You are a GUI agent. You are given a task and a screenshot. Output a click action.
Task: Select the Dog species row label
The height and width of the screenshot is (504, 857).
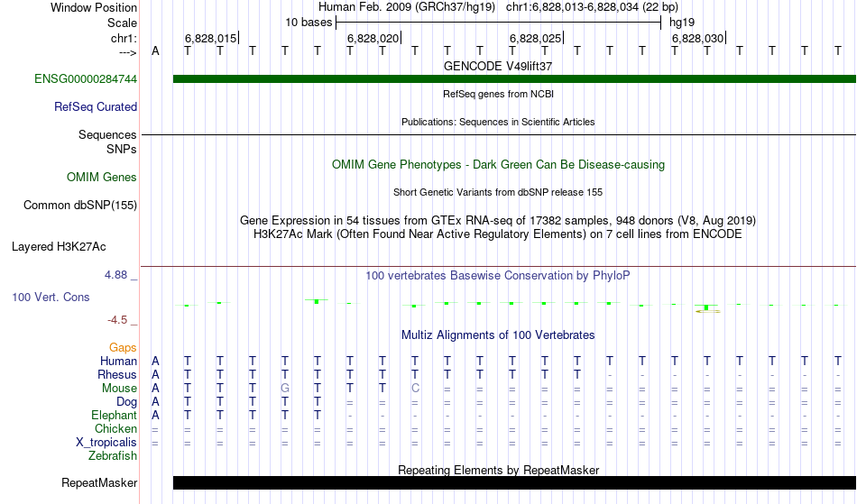(126, 402)
